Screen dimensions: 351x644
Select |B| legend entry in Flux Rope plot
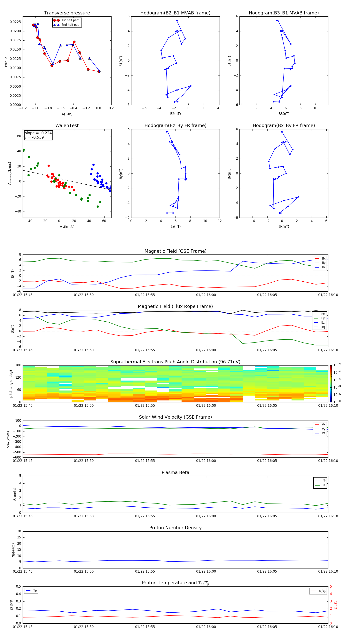pos(320,327)
